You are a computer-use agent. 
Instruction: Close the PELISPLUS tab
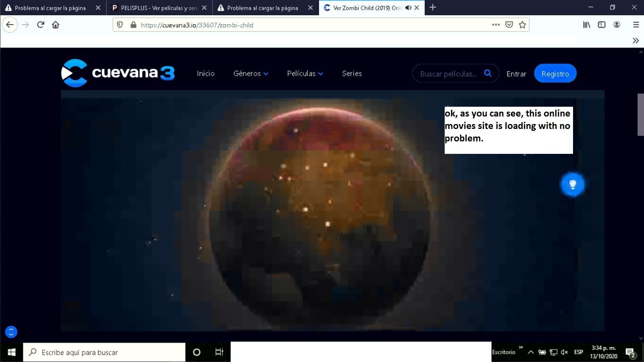pos(204,8)
